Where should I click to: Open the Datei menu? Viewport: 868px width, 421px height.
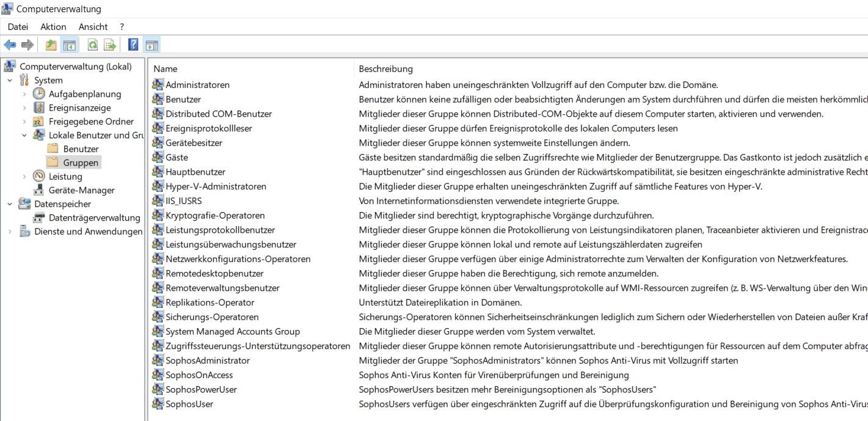pos(18,27)
